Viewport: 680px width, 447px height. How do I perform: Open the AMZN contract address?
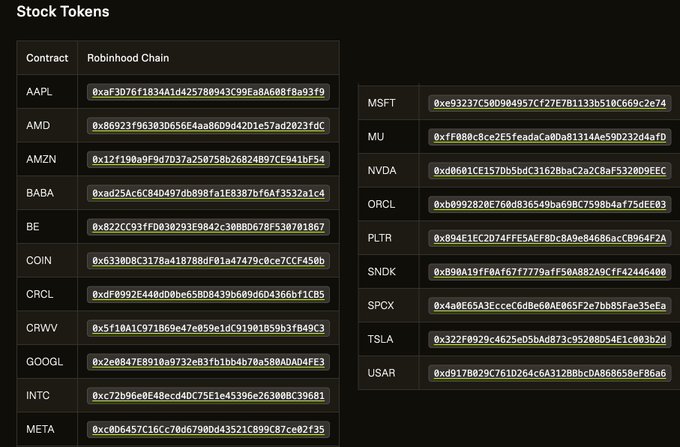tap(208, 160)
